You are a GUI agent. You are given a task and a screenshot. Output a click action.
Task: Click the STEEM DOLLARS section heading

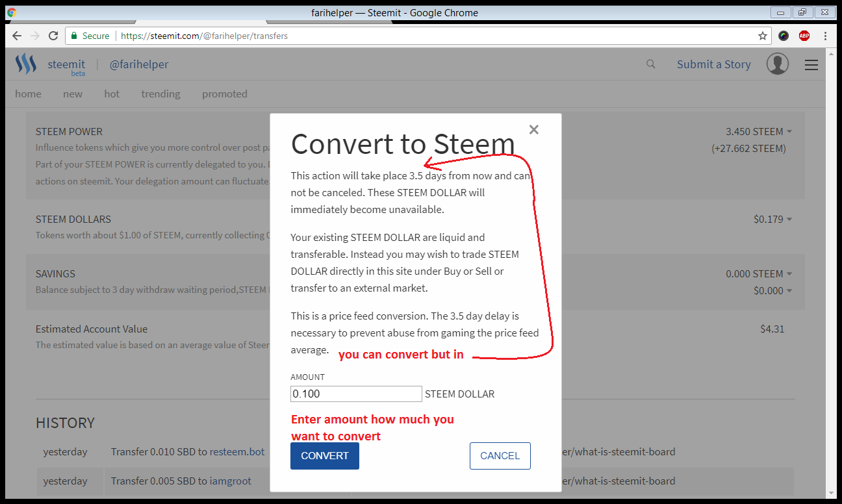pos(73,220)
